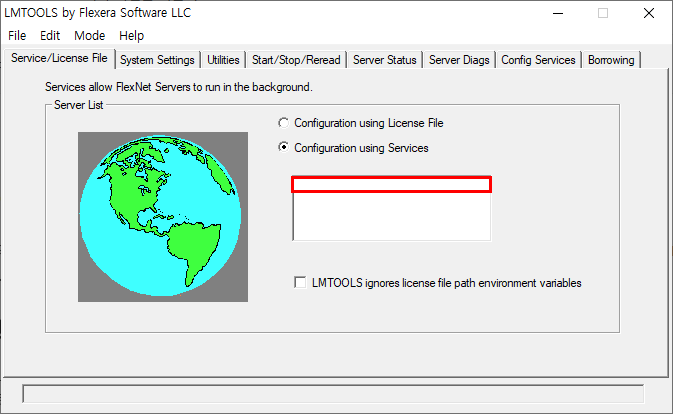Open the Mode menu
Image resolution: width=673 pixels, height=414 pixels.
pos(89,36)
